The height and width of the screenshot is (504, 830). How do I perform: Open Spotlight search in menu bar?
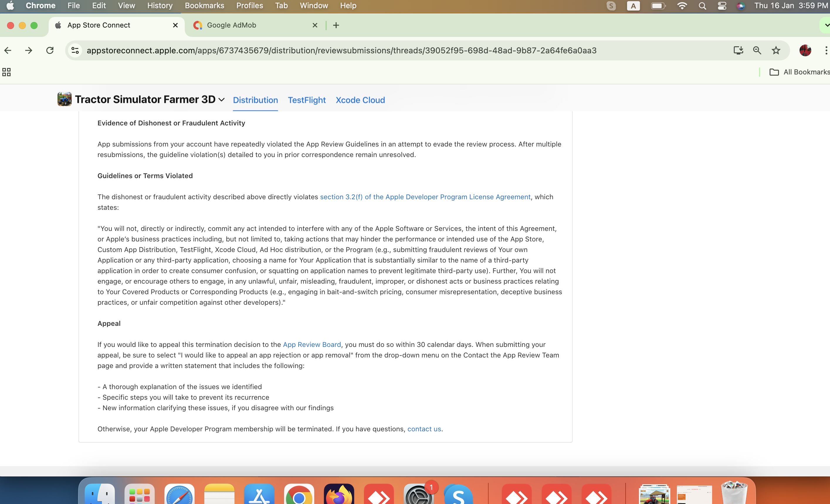coord(702,6)
